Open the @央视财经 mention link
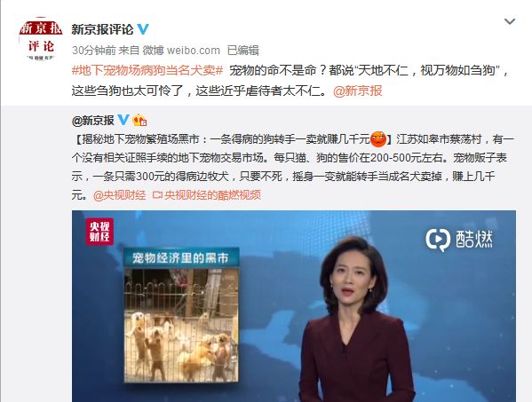Viewport: 532px width, 402px height. pos(119,195)
